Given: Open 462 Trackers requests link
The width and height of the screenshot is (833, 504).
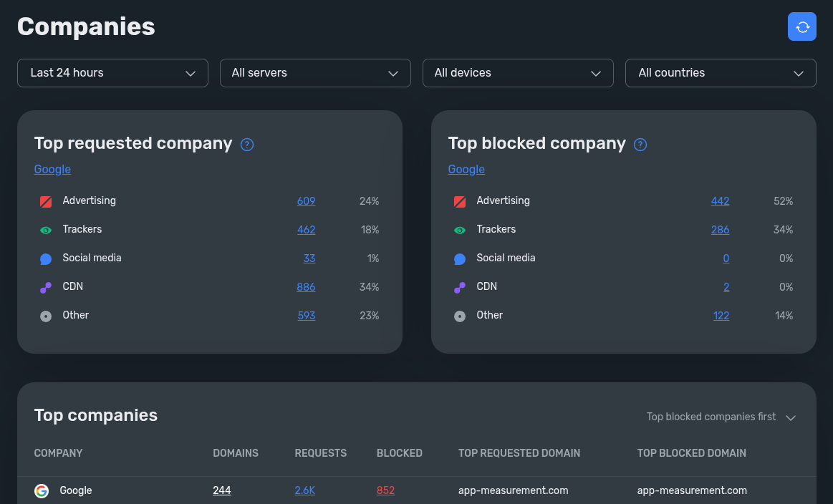Looking at the screenshot, I should pos(306,229).
